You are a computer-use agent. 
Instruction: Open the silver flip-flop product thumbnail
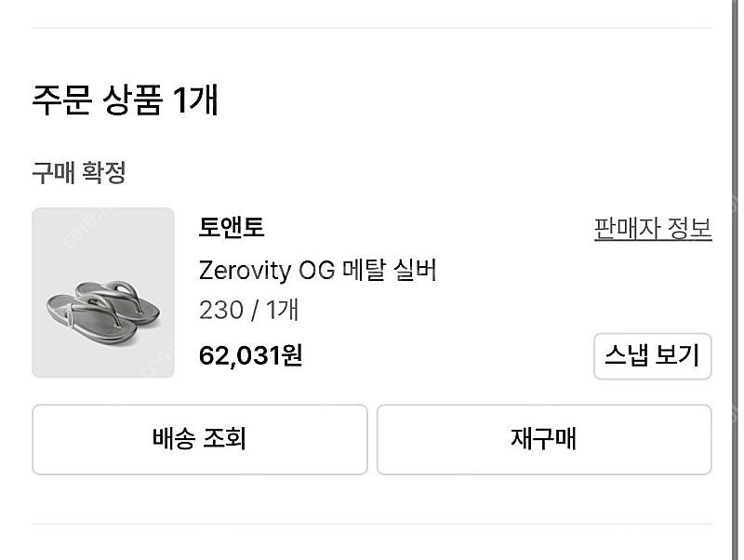coord(103,293)
